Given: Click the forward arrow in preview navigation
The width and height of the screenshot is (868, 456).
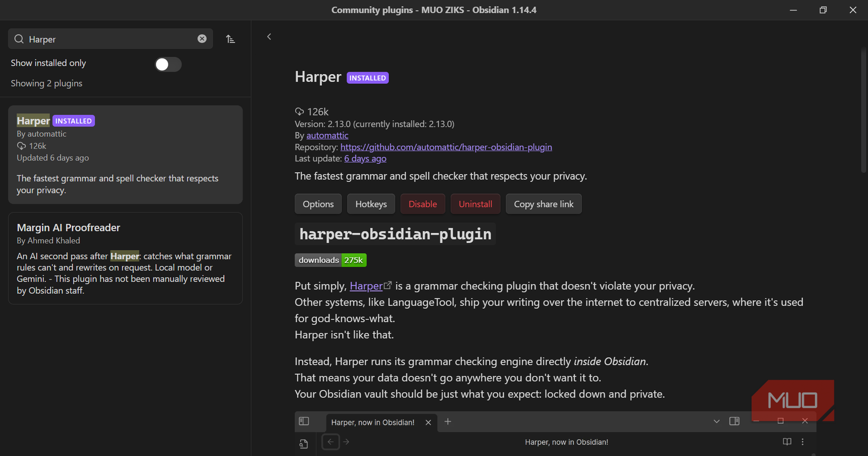Looking at the screenshot, I should [x=346, y=442].
